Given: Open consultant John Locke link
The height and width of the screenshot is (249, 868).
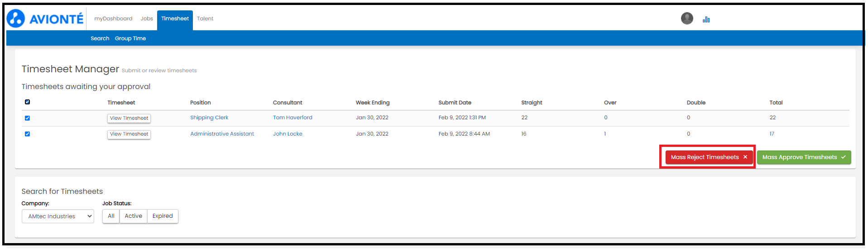Looking at the screenshot, I should coord(288,134).
